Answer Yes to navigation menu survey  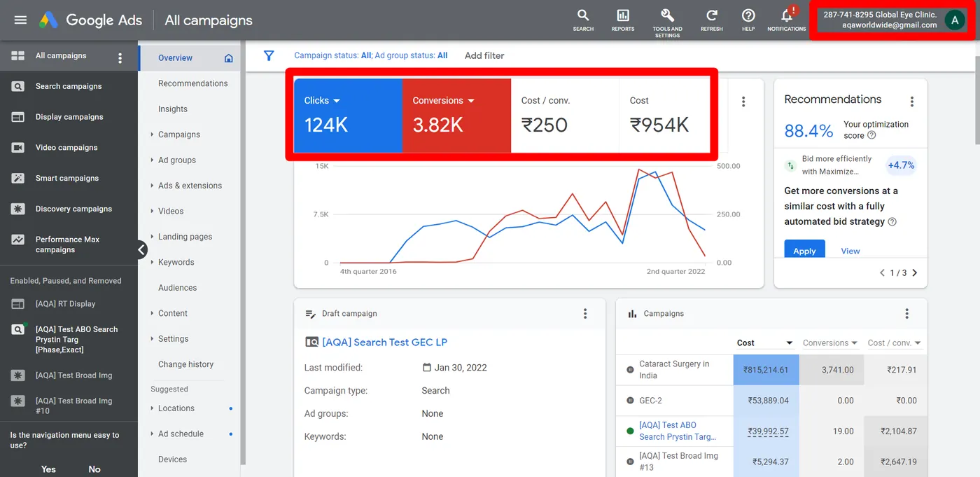(x=48, y=469)
